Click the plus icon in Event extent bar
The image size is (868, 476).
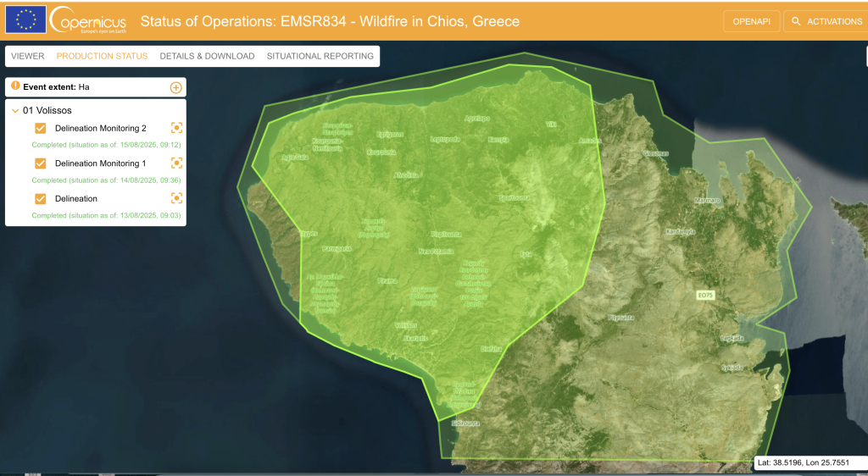[x=175, y=87]
